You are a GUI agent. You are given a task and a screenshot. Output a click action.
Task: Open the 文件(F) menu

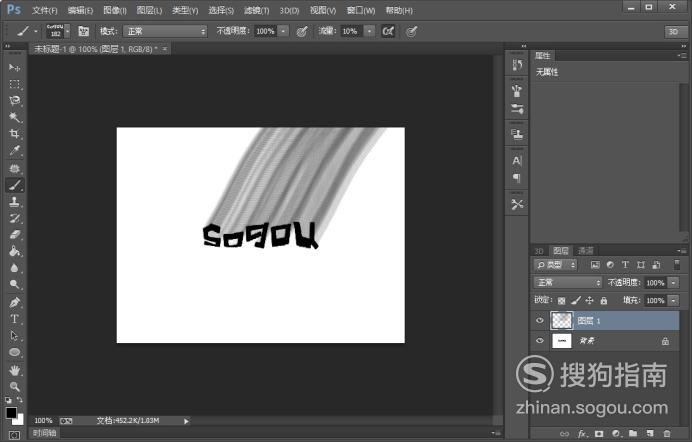(45, 10)
